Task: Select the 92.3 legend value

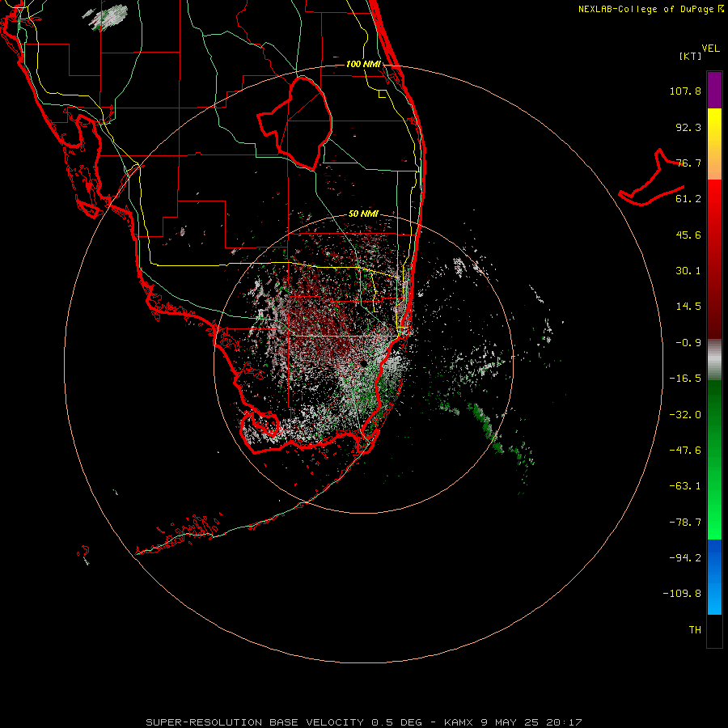Action: pos(688,127)
